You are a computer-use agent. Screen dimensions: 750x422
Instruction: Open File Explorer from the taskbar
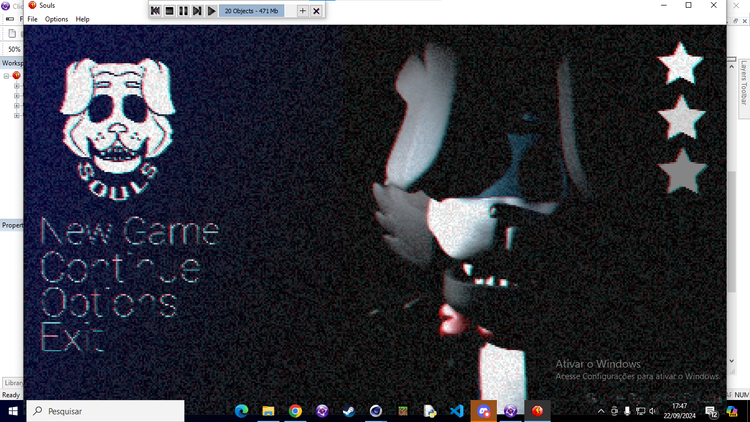pyautogui.click(x=268, y=411)
